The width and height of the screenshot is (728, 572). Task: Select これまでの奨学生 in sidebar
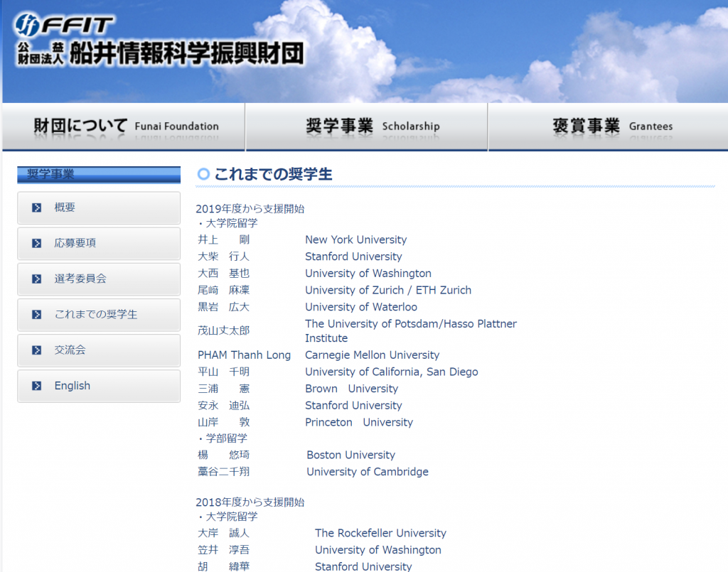tap(96, 315)
